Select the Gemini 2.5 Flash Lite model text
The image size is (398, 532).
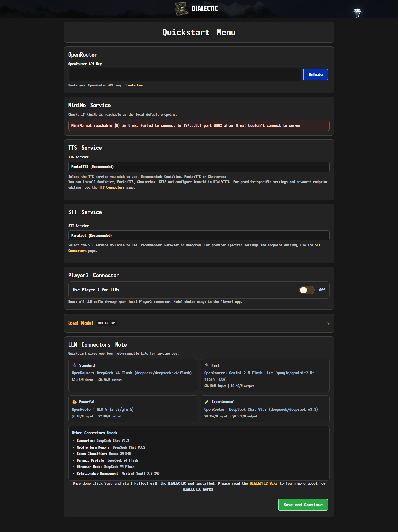coord(259,376)
